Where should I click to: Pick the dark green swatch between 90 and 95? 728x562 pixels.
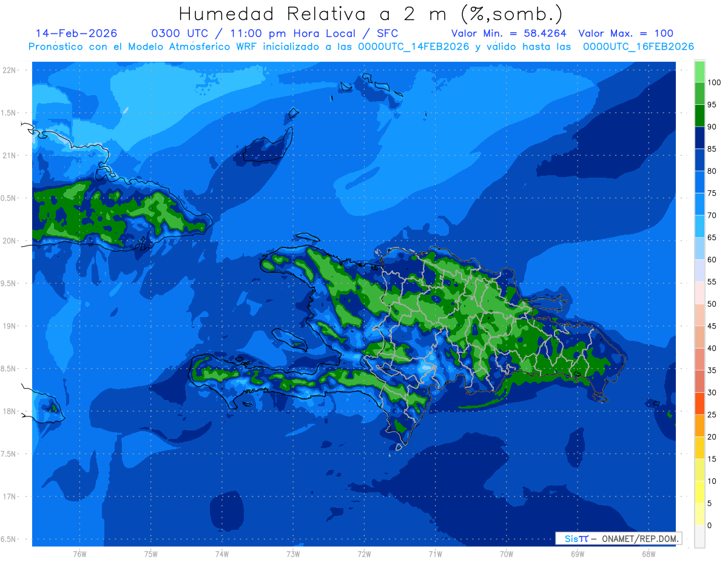click(x=699, y=116)
